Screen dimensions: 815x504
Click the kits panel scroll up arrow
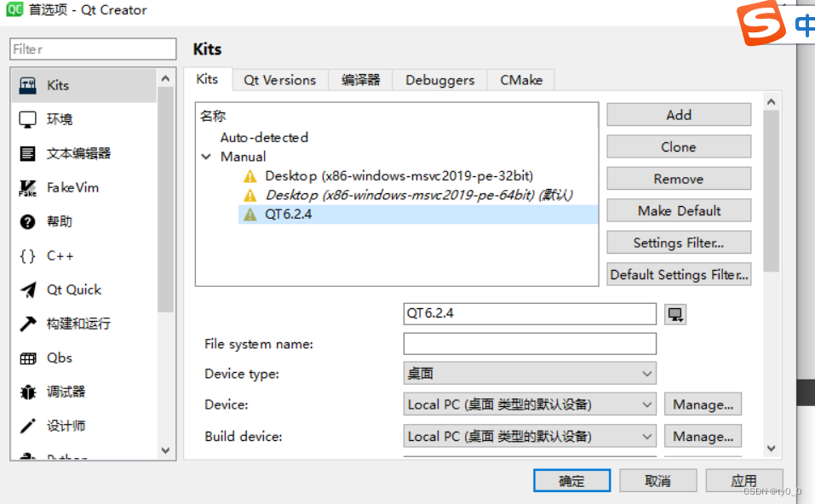[772, 102]
